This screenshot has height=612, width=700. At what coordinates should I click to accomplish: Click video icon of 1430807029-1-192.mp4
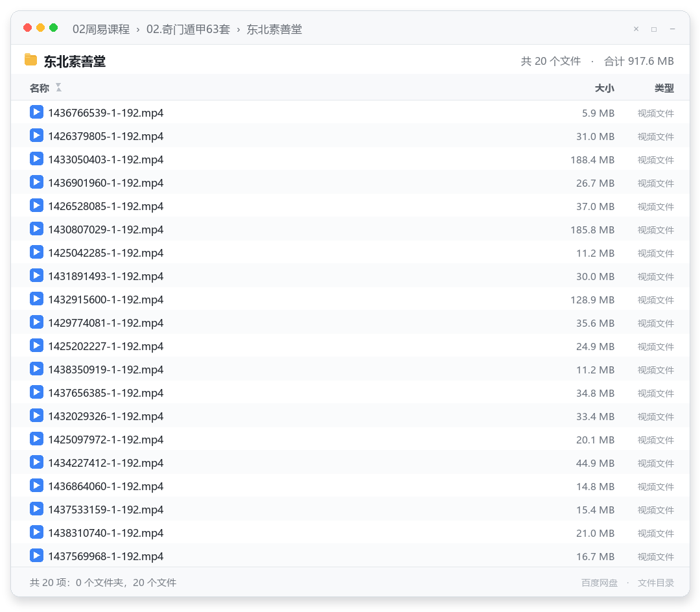(x=36, y=229)
